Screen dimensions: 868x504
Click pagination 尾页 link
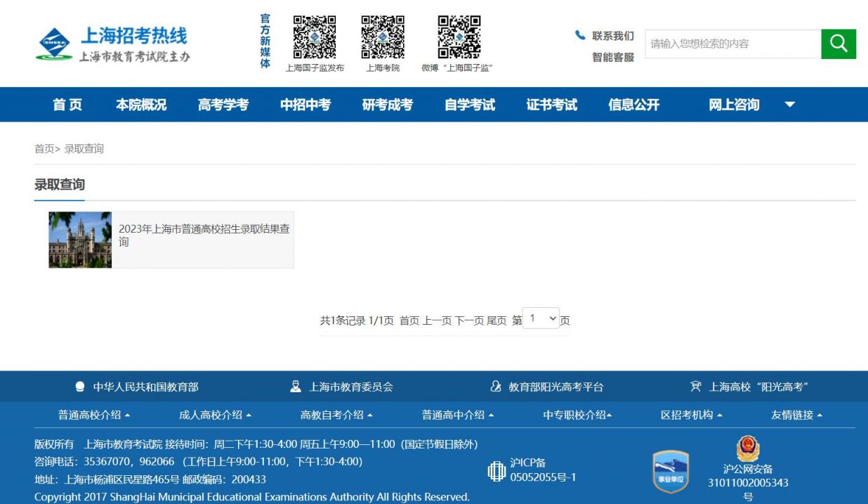tap(497, 321)
